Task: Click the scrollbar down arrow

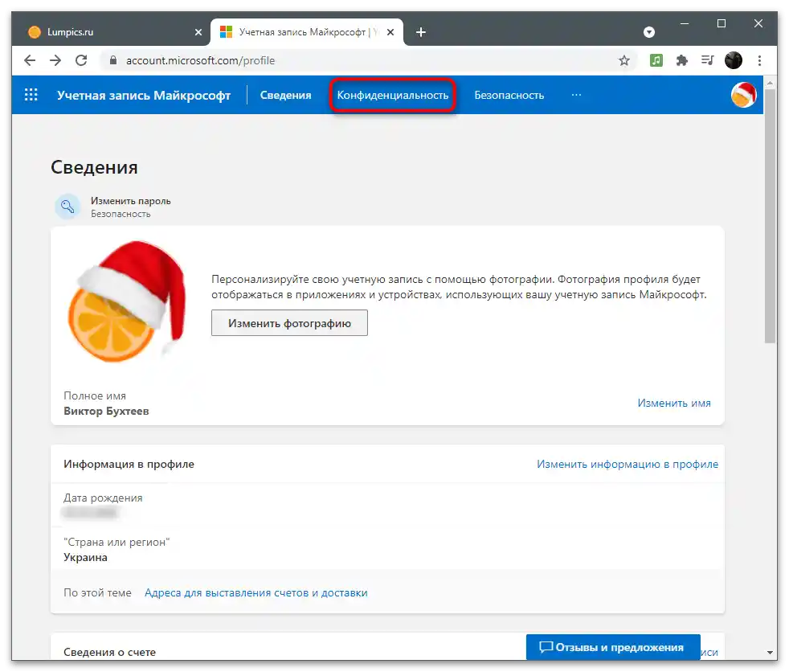Action: tap(770, 653)
